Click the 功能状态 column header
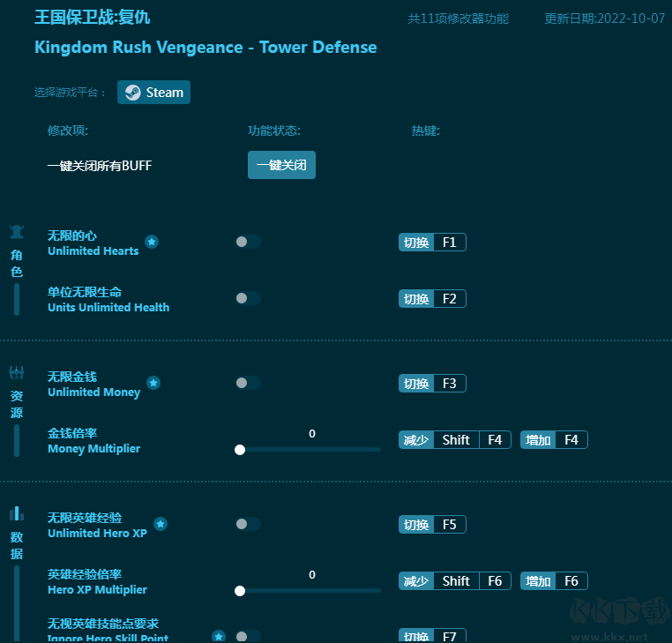Viewport: 672px width, 643px height. pos(274,131)
